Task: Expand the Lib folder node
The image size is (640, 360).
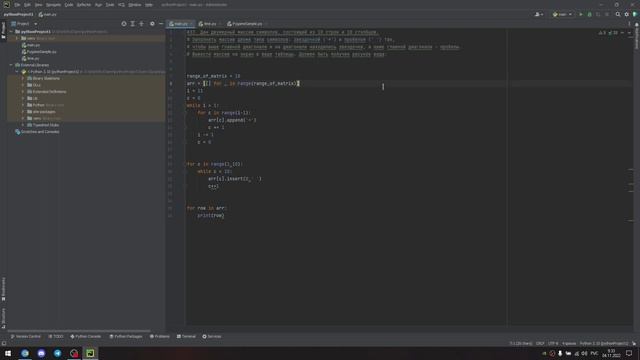Action: pos(23,98)
